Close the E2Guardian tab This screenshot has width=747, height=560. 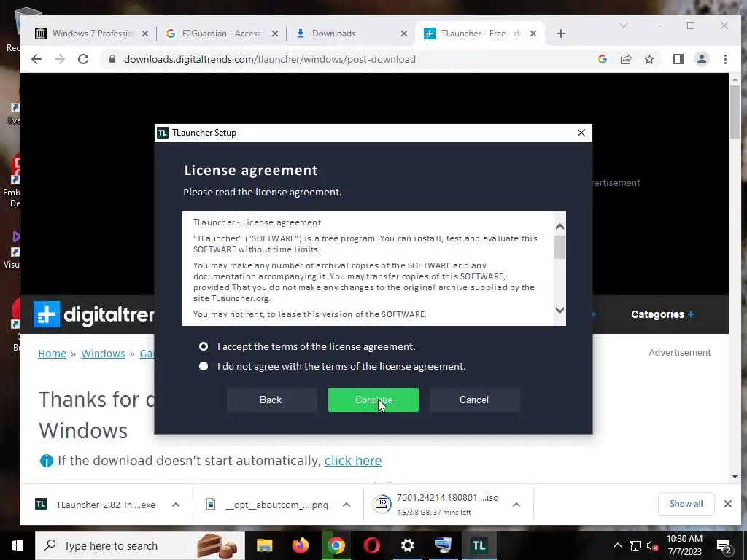(x=275, y=34)
